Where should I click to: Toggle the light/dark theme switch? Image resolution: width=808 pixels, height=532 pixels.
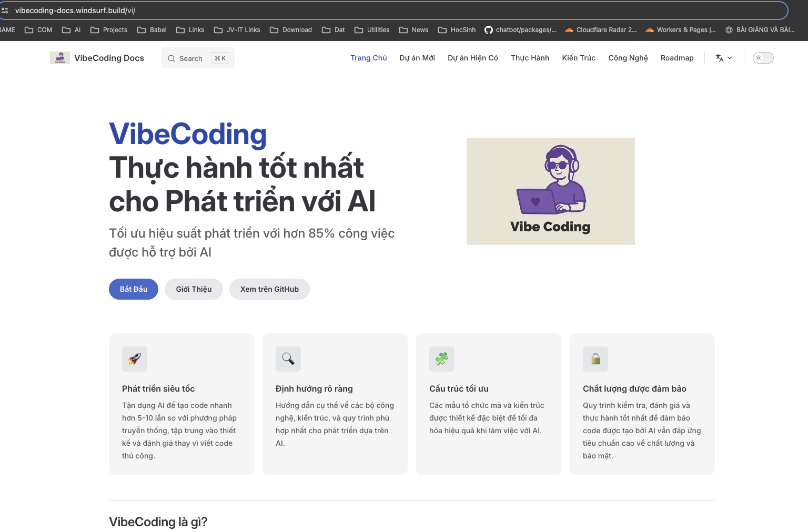coord(763,58)
